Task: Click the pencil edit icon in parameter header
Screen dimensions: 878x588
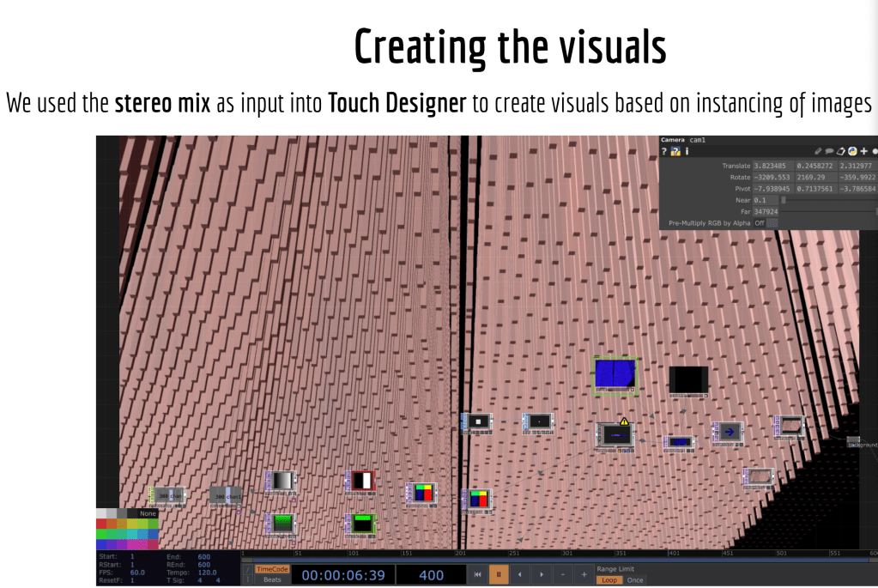Action: coord(818,151)
